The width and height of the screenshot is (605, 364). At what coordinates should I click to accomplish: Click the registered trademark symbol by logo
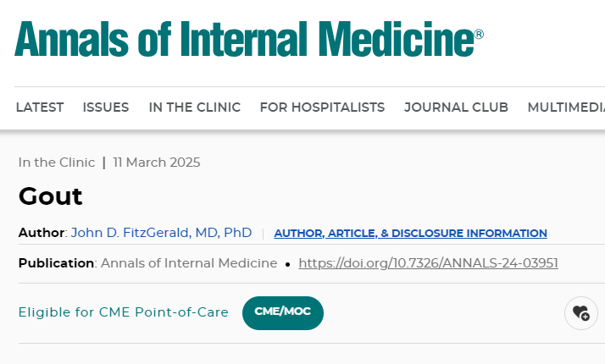(479, 35)
